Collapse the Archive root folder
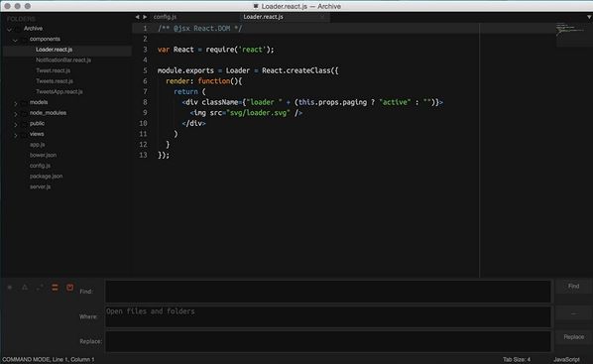This screenshot has height=364, width=593. pos(10,29)
